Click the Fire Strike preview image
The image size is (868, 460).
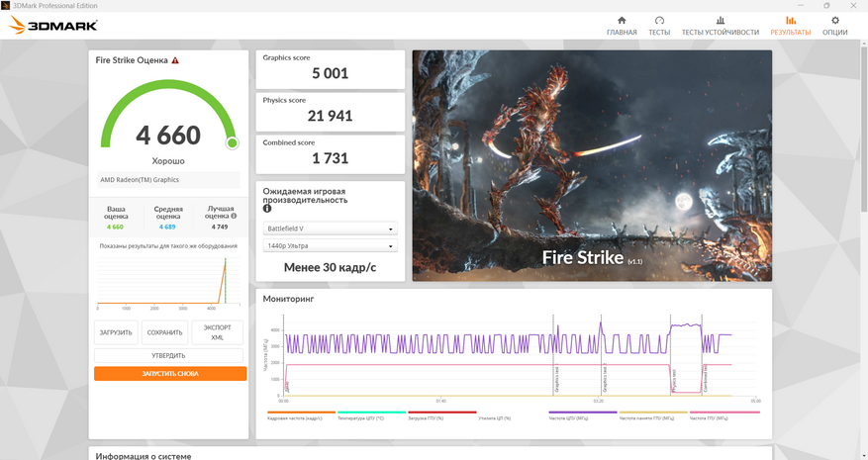point(592,165)
